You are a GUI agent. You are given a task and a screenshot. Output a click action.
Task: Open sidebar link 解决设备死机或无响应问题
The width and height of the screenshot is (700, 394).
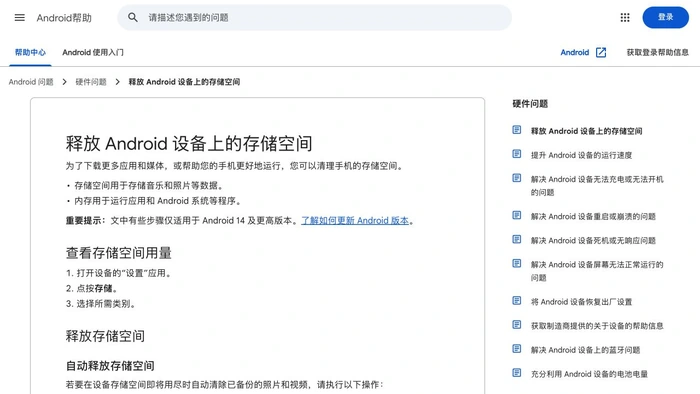coord(593,241)
